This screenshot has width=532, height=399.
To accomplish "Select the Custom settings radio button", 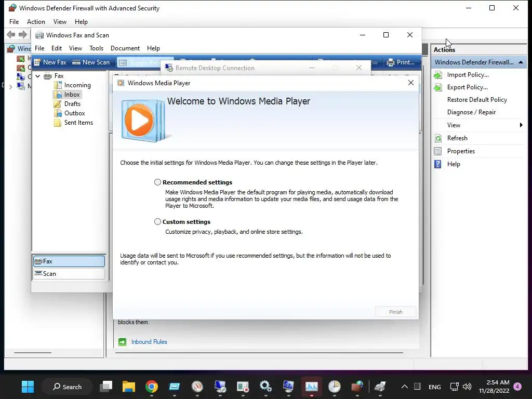I will tap(157, 221).
